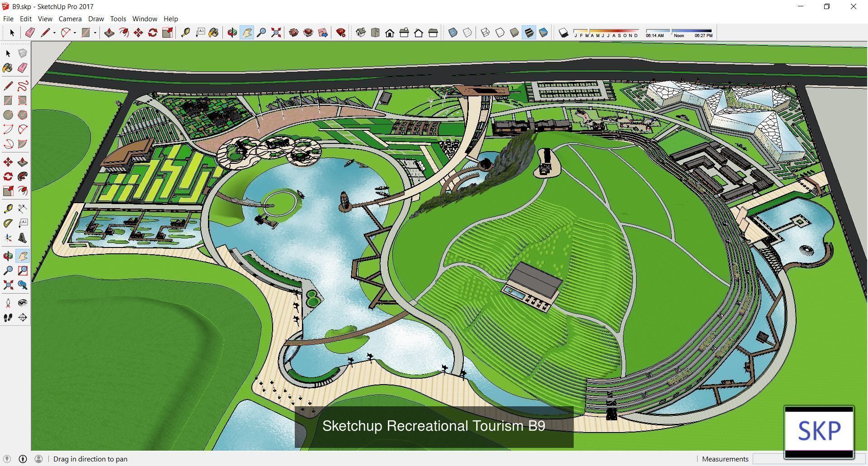
Task: Enable Monochrome face style
Action: pyautogui.click(x=543, y=33)
